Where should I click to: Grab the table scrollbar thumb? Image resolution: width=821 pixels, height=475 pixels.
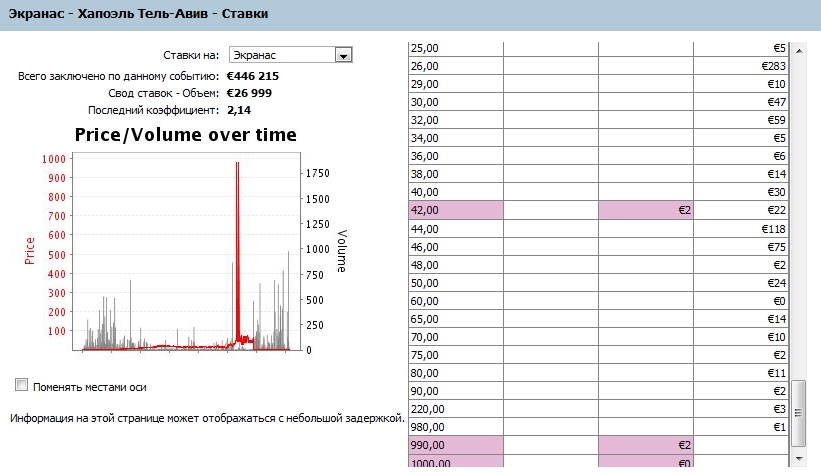(798, 413)
